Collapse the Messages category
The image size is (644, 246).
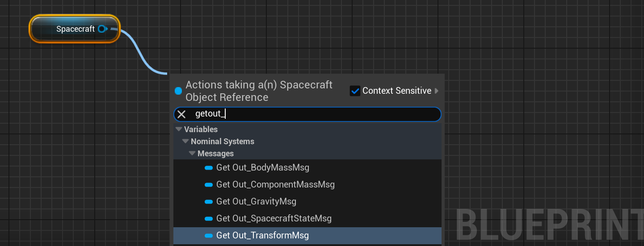pyautogui.click(x=193, y=154)
